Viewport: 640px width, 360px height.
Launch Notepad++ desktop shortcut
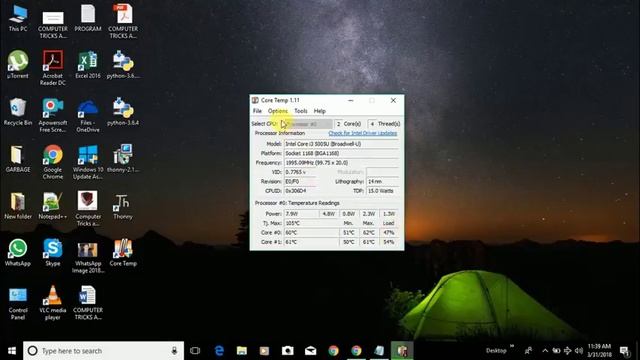(53, 205)
